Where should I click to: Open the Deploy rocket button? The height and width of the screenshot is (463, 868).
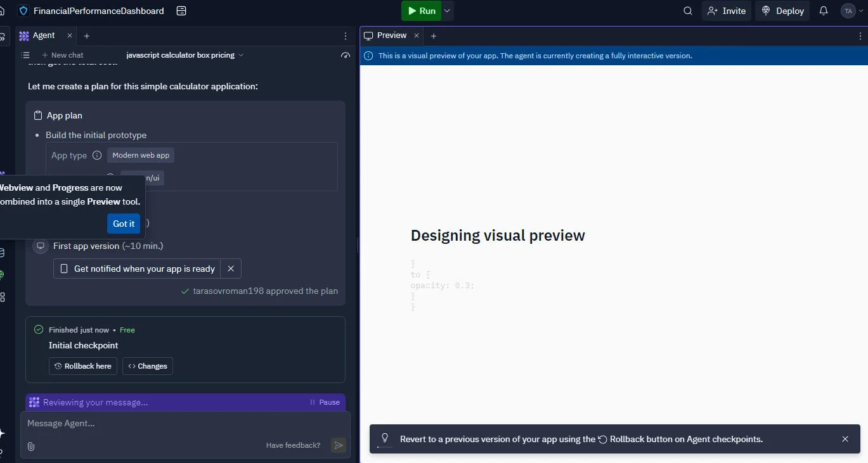tap(782, 11)
